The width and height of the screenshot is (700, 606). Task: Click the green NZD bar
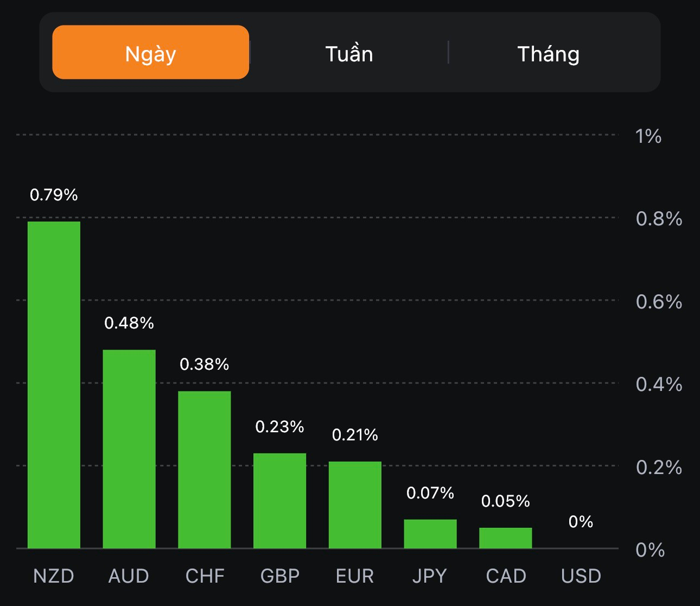tap(54, 384)
